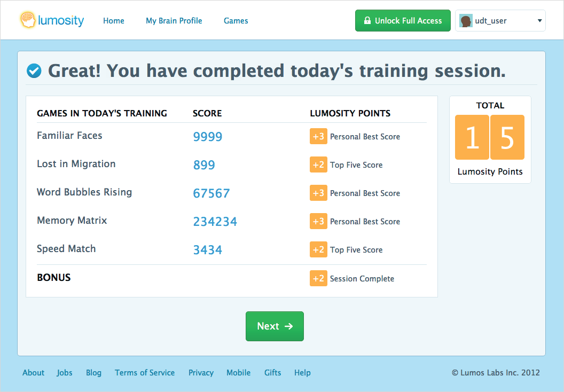The image size is (564, 392).
Task: Click the Lumosity Points label under total
Action: [490, 172]
